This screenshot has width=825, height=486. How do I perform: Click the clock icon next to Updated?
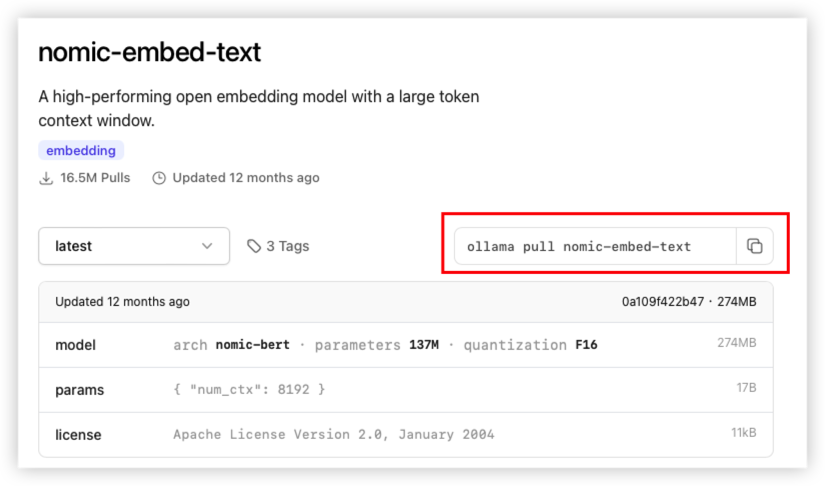point(159,178)
